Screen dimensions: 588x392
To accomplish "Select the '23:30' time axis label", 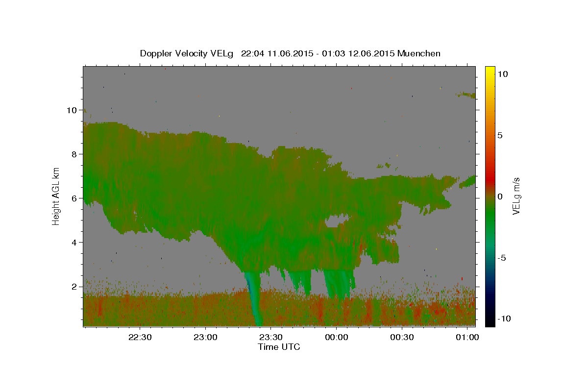I will 271,337.
